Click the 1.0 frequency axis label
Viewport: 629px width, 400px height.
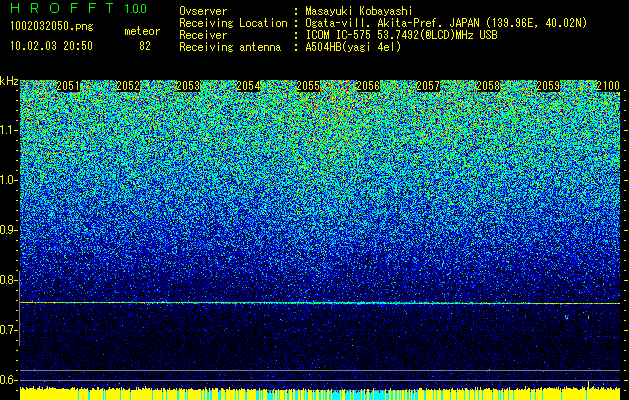click(x=9, y=180)
